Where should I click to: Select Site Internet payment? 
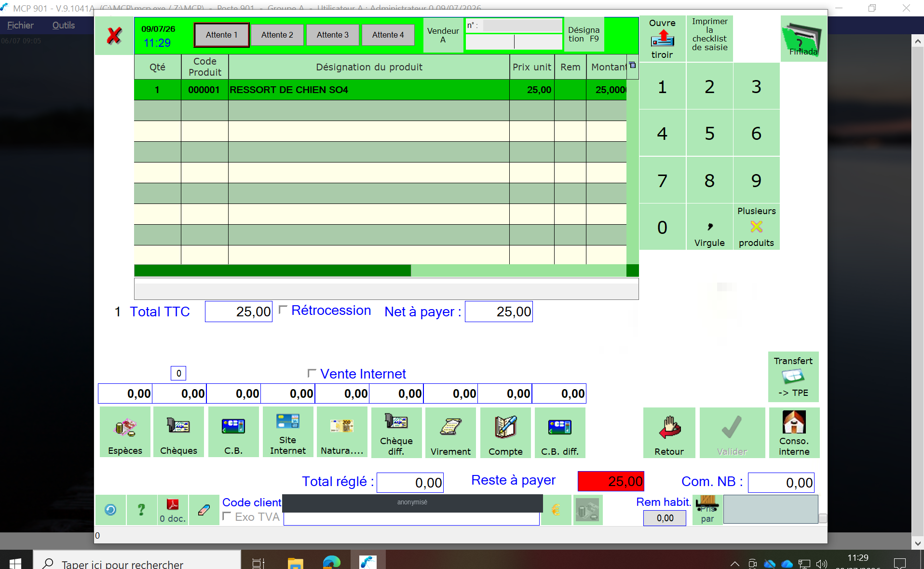click(x=288, y=432)
